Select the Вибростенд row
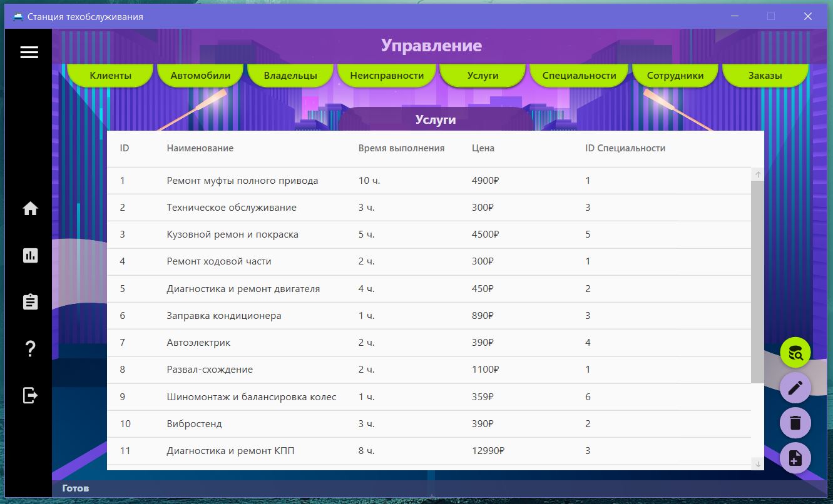 [x=429, y=424]
